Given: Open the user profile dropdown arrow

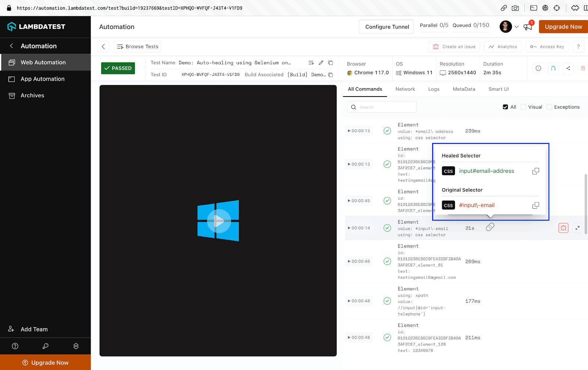Looking at the screenshot, I should tap(516, 27).
